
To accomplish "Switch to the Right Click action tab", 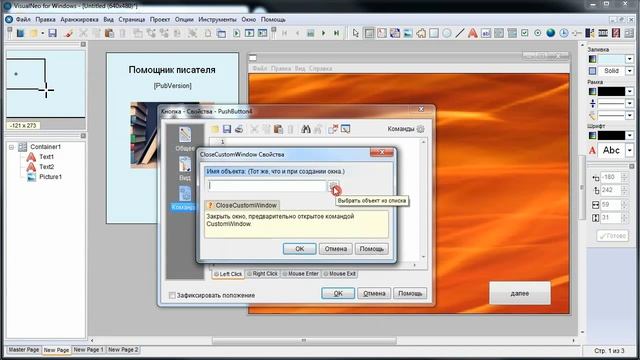I will tap(262, 274).
